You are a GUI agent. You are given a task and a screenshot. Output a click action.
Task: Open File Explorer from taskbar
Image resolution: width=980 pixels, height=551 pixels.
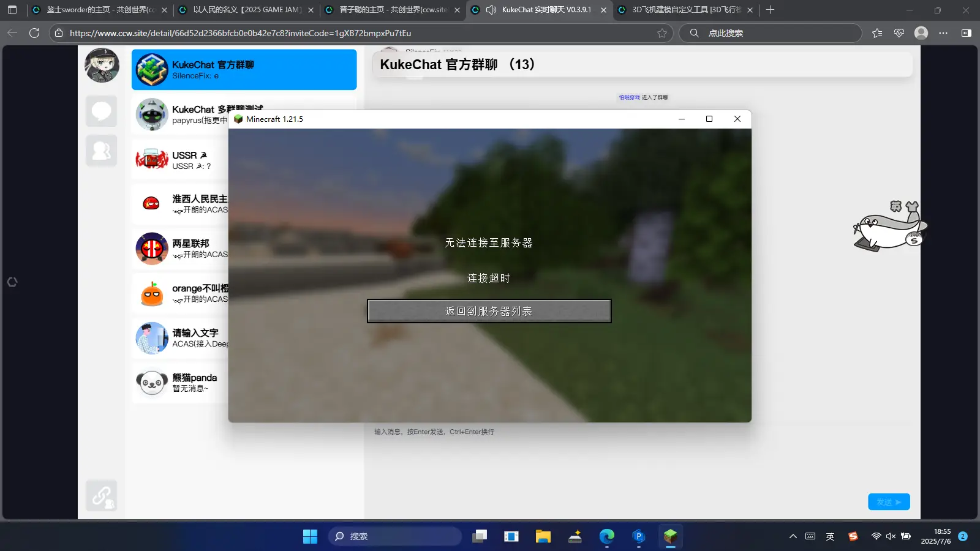pos(543,536)
